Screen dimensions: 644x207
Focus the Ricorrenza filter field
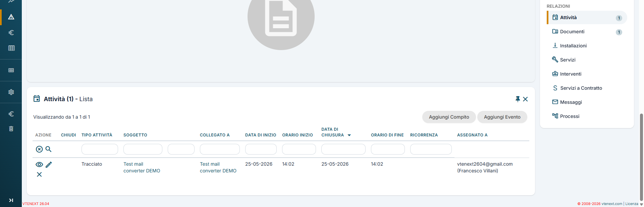click(x=431, y=149)
